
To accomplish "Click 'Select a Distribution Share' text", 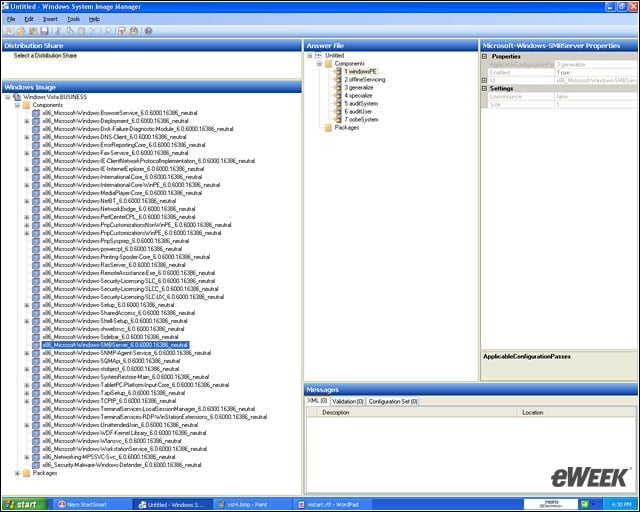I will (45, 56).
